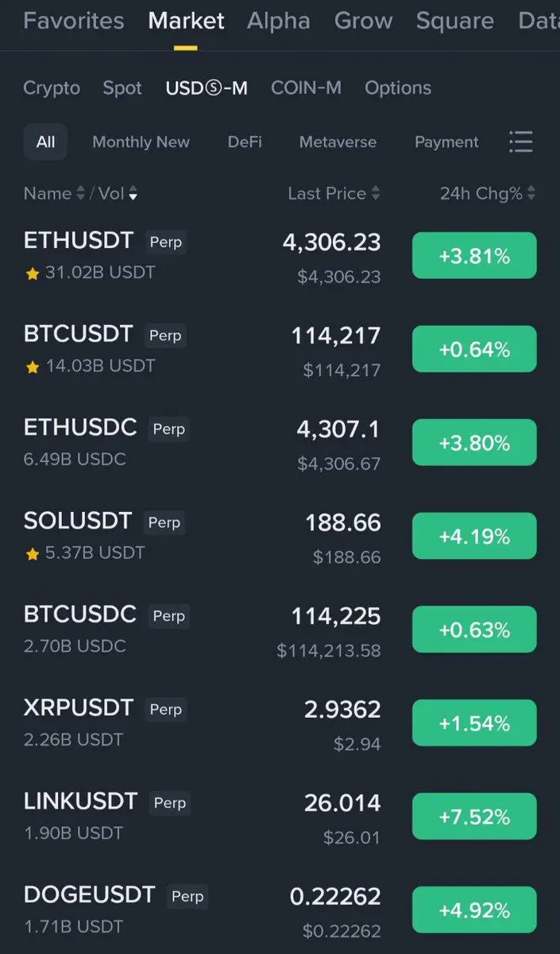Open the category list menu icon
The image size is (560, 954).
(520, 142)
